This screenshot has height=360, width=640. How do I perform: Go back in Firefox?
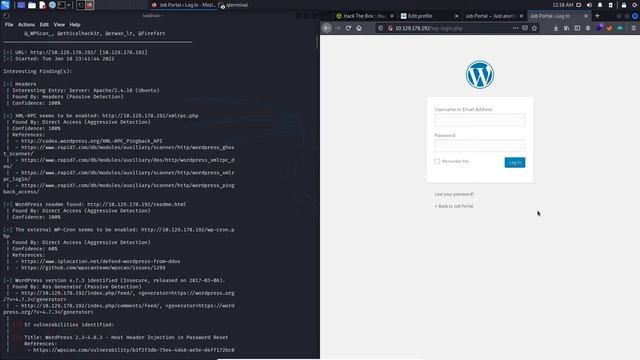click(327, 28)
